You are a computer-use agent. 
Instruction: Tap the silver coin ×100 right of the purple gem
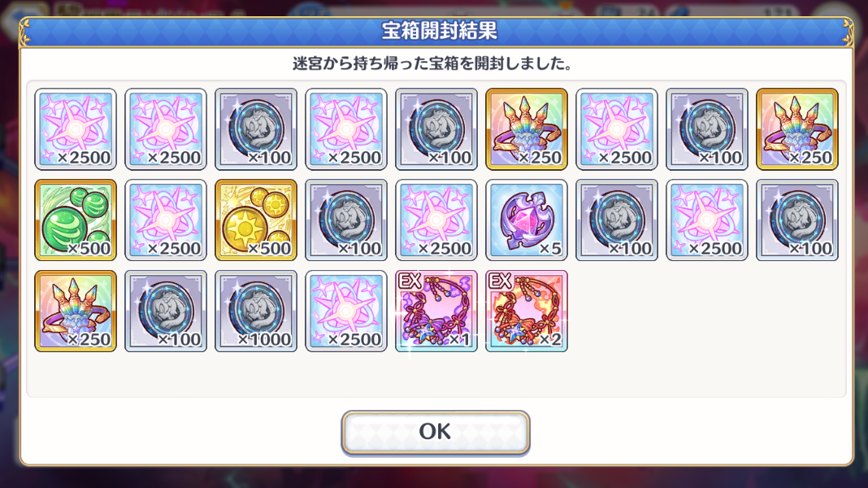(617, 220)
